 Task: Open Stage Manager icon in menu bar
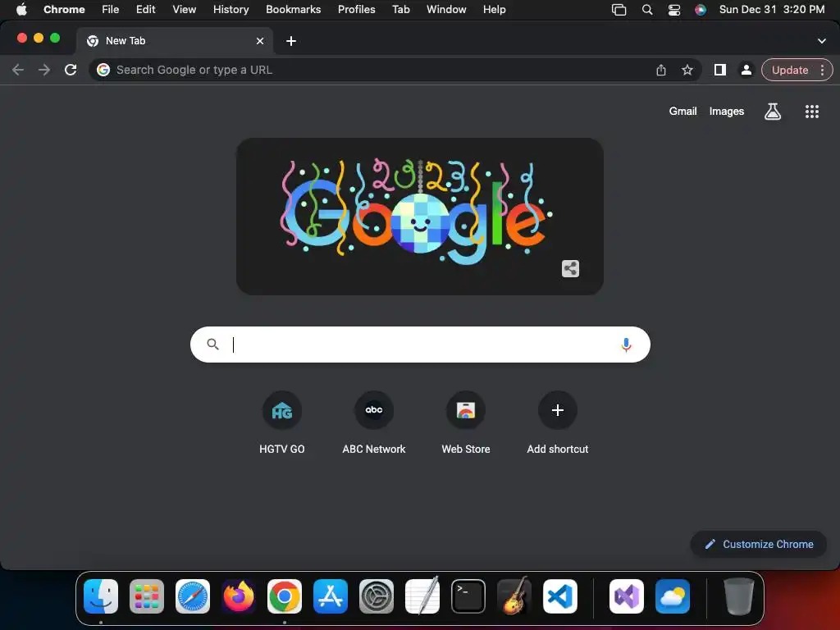pyautogui.click(x=619, y=10)
